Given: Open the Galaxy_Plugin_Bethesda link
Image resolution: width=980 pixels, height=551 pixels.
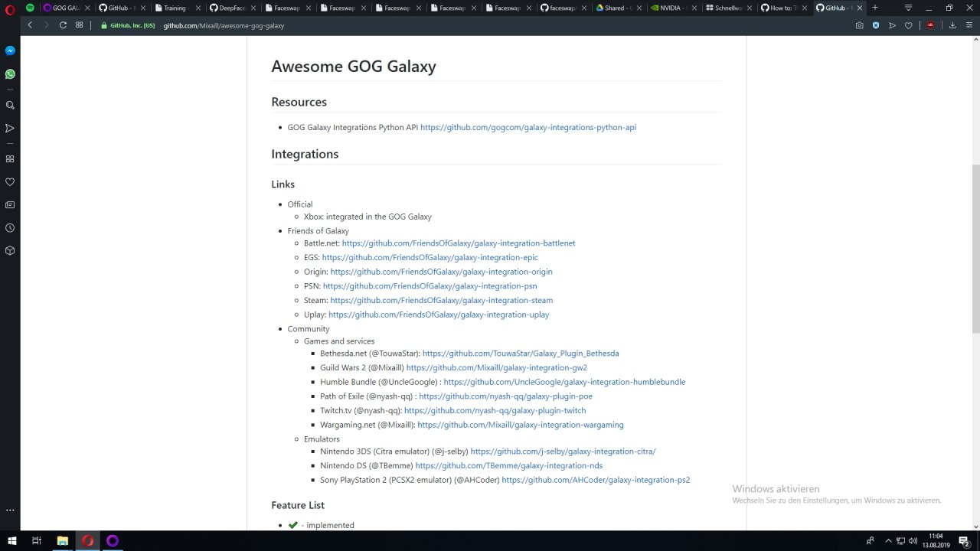Looking at the screenshot, I should (x=521, y=354).
